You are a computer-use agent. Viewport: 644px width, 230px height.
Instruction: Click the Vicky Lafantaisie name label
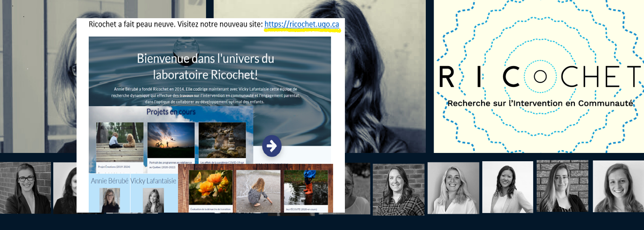pos(154,181)
